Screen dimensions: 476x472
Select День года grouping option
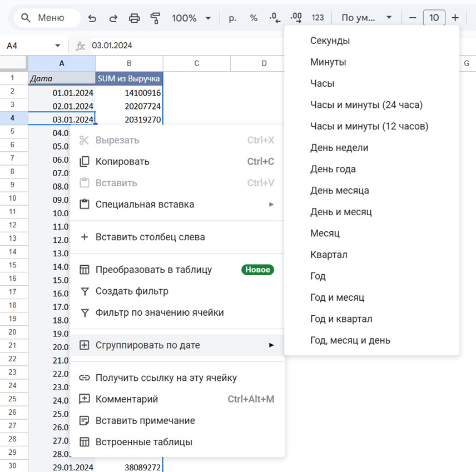[371, 169]
